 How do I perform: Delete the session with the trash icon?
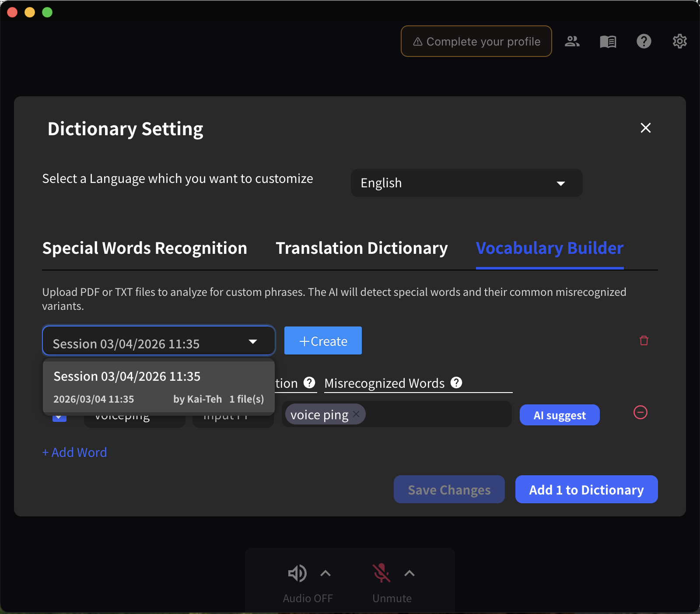coord(644,340)
